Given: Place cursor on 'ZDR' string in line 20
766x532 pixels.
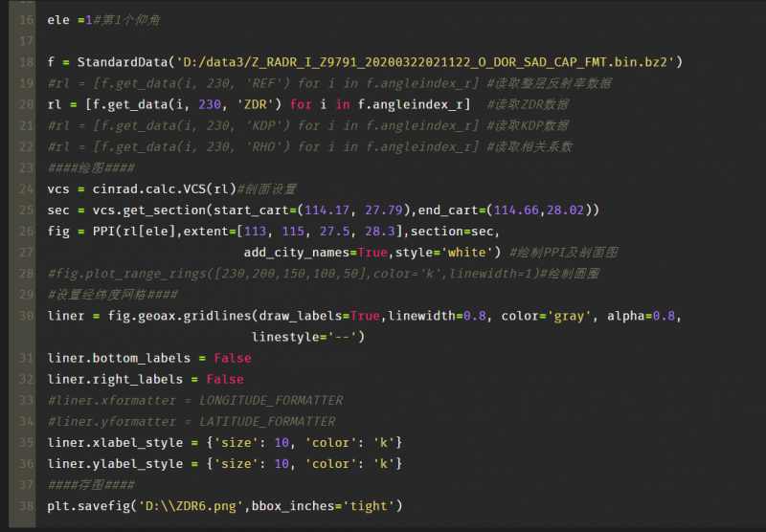Looking at the screenshot, I should 256,104.
